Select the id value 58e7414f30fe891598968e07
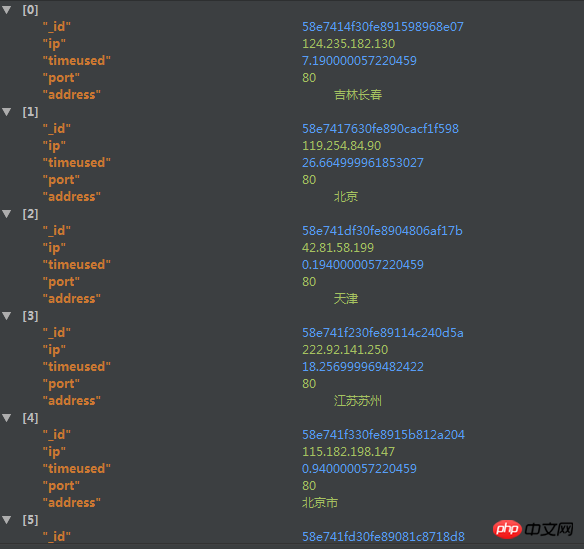 (383, 27)
